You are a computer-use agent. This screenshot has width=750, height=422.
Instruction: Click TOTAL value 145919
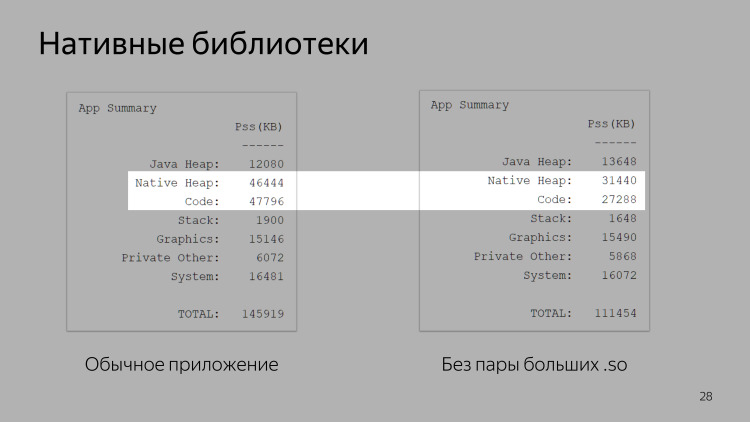coord(263,314)
